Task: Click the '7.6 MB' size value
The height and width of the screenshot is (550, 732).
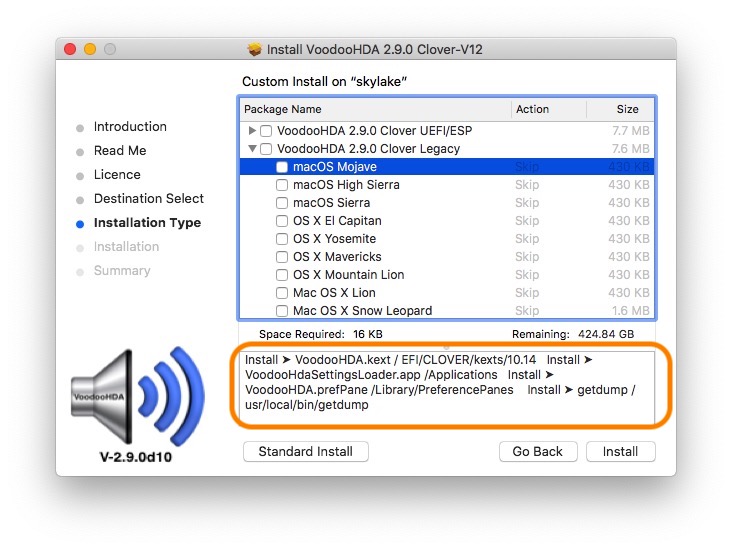Action: pyautogui.click(x=631, y=149)
